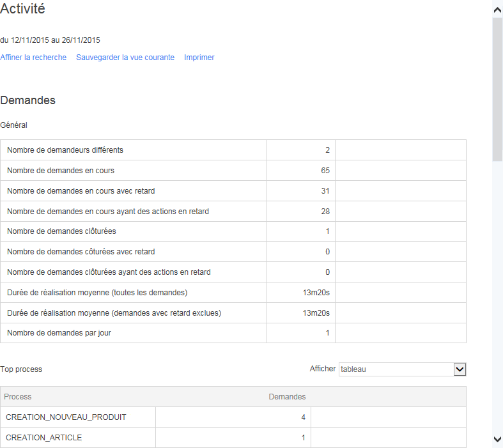Click the Demandes column header in Top process
The width and height of the screenshot is (503, 448).
pos(287,397)
